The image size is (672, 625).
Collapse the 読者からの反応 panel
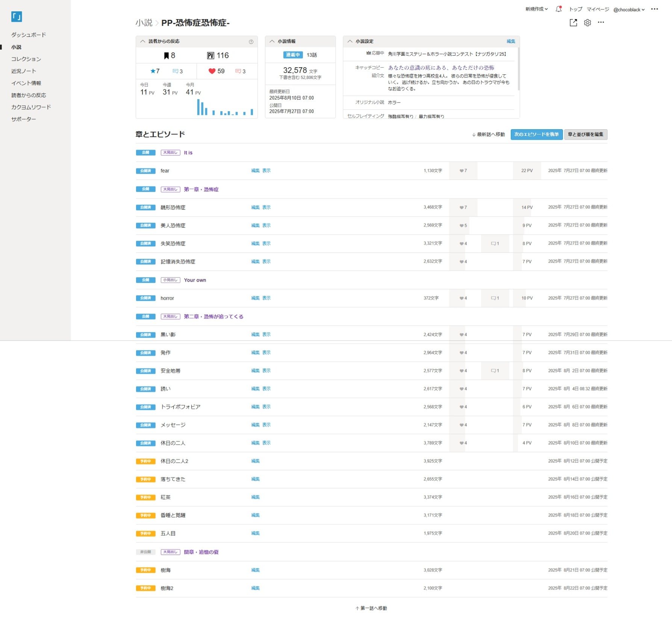pos(143,41)
